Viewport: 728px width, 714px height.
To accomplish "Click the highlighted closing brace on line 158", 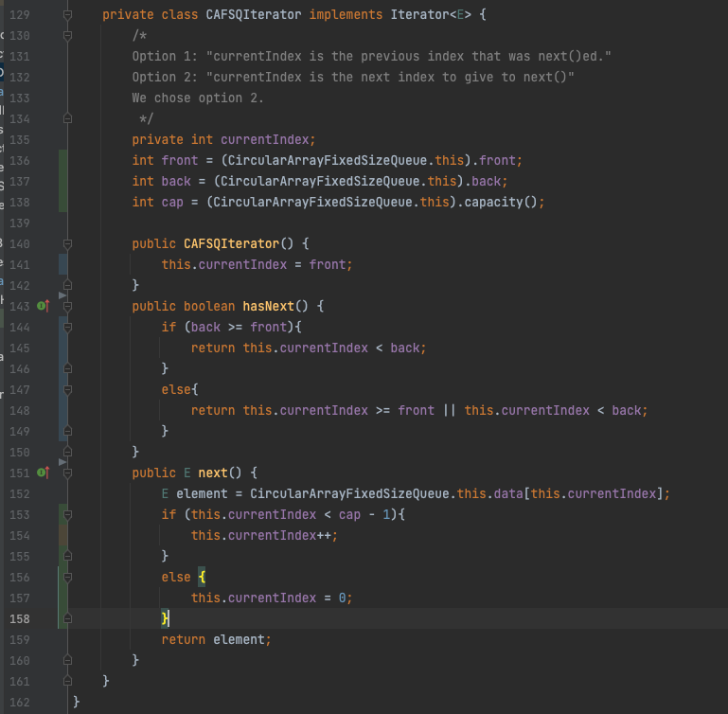I will click(x=165, y=618).
